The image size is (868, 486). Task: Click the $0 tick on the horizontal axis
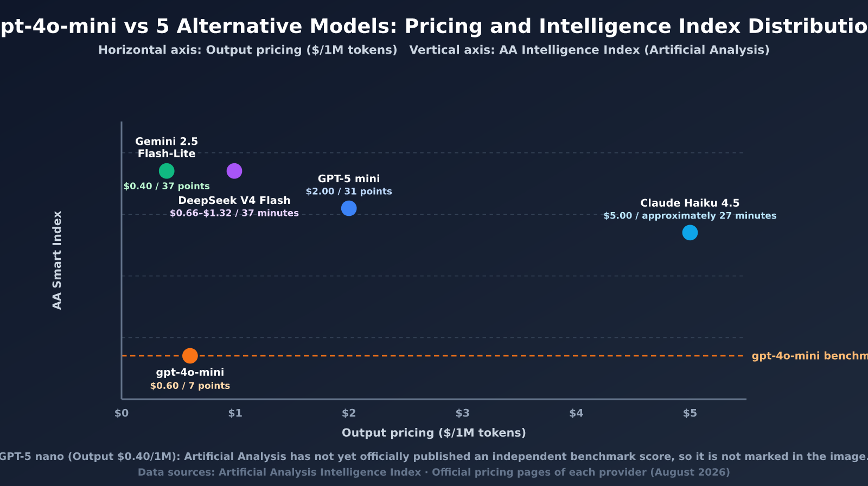[122, 413]
